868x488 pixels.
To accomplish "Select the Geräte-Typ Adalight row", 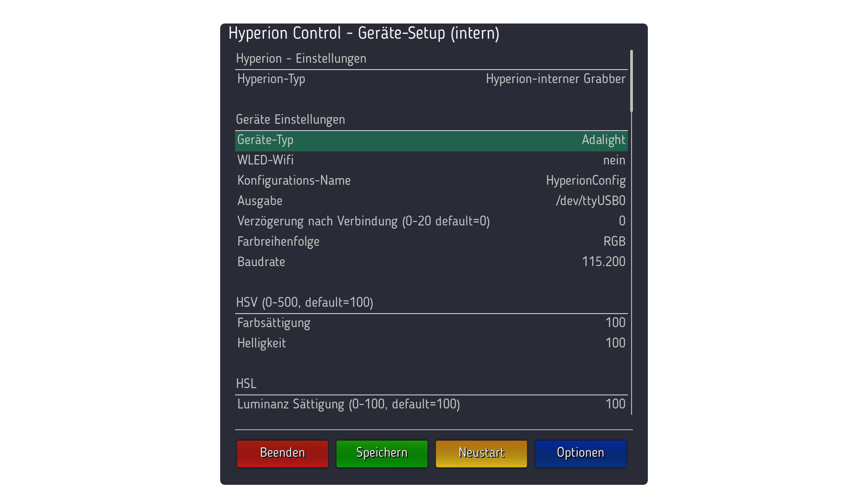I will [431, 141].
